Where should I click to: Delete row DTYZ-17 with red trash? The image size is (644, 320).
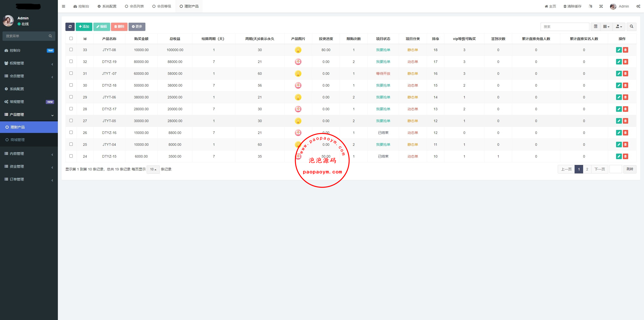625,109
